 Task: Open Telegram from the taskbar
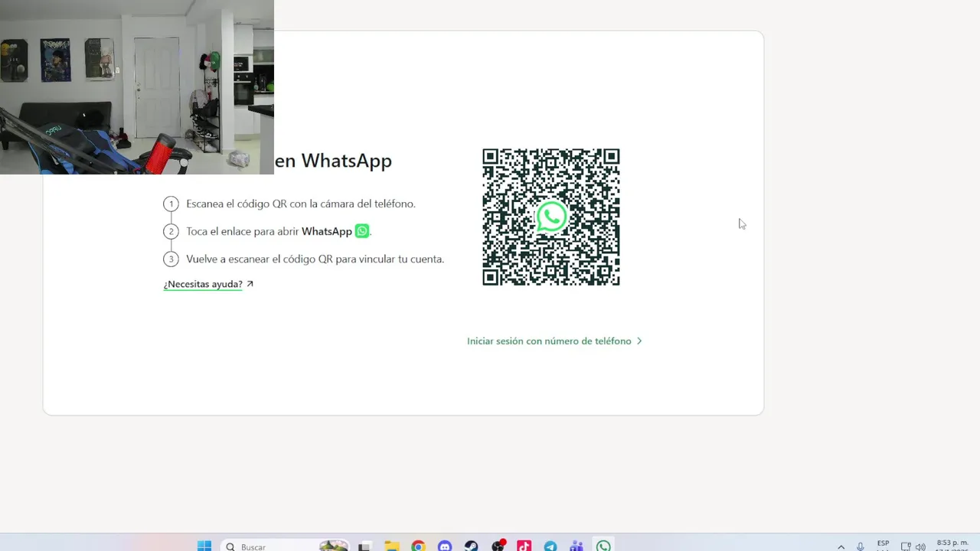[550, 546]
